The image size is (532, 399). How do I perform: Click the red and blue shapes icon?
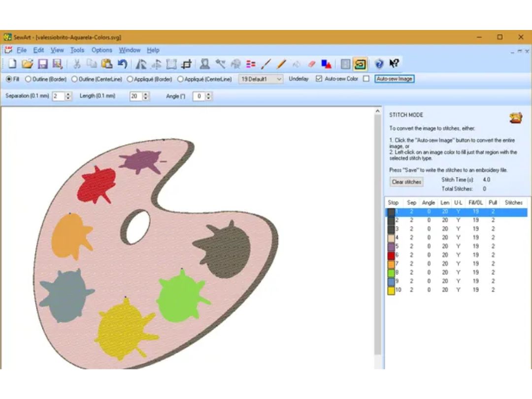(x=327, y=64)
